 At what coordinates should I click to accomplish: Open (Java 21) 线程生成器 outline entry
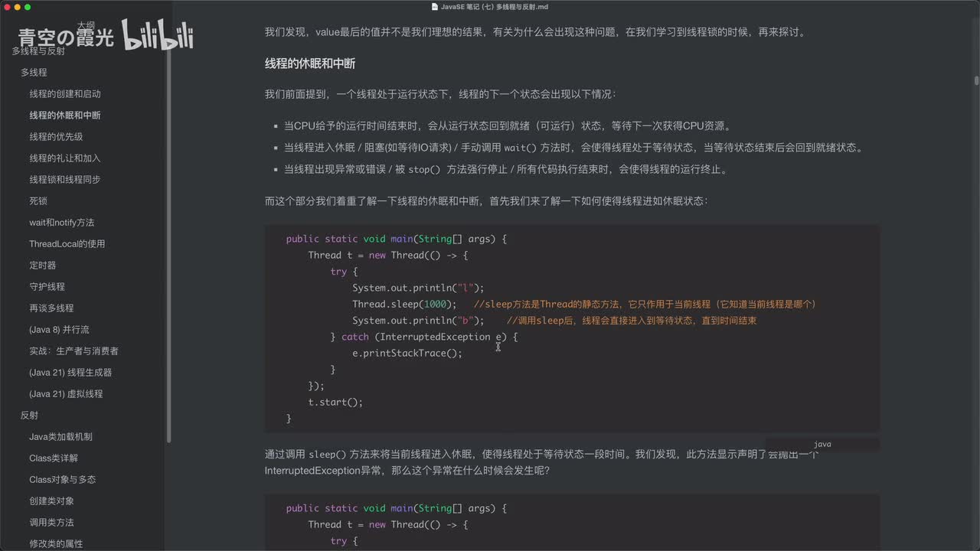click(70, 372)
